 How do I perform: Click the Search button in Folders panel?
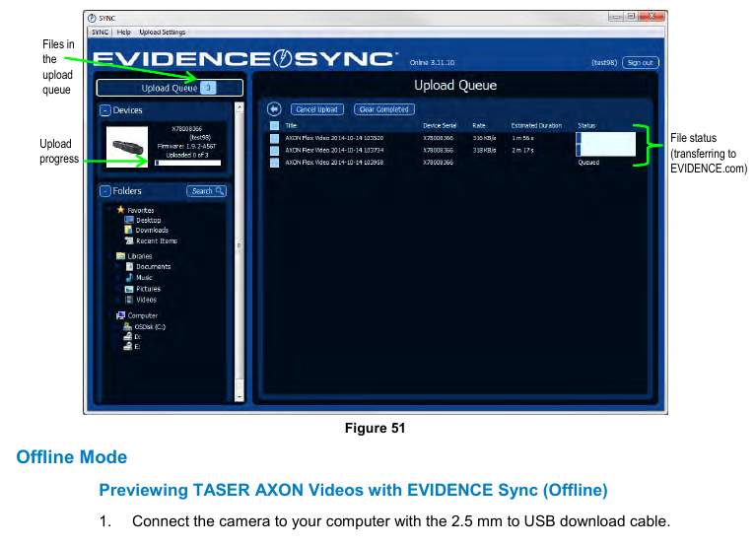[x=206, y=191]
